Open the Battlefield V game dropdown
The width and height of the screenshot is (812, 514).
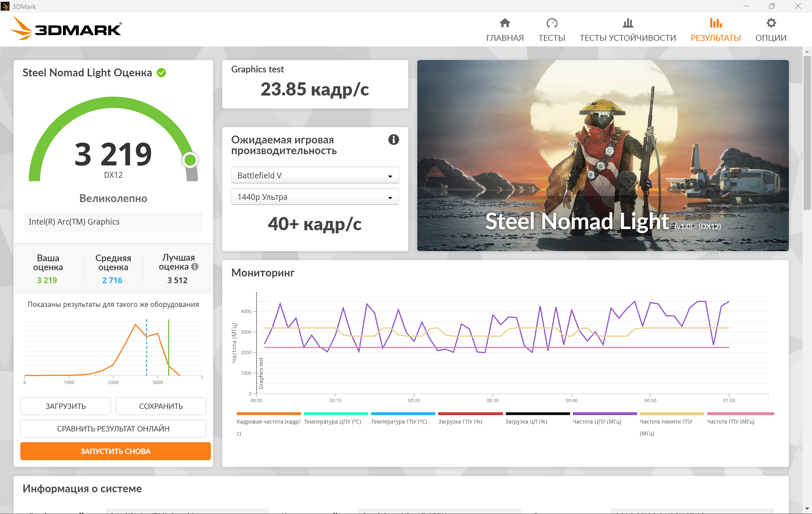[x=315, y=175]
